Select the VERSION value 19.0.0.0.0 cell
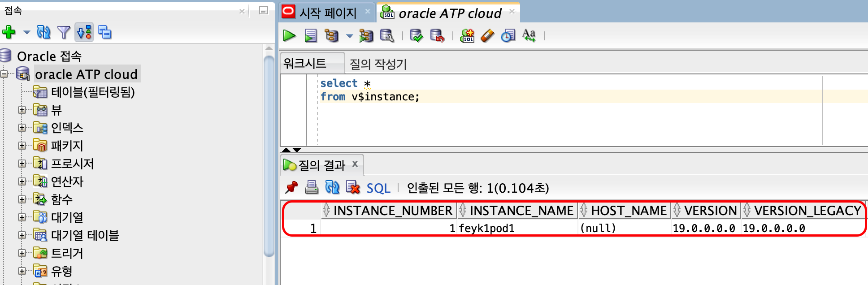868x285 pixels. coord(706,228)
